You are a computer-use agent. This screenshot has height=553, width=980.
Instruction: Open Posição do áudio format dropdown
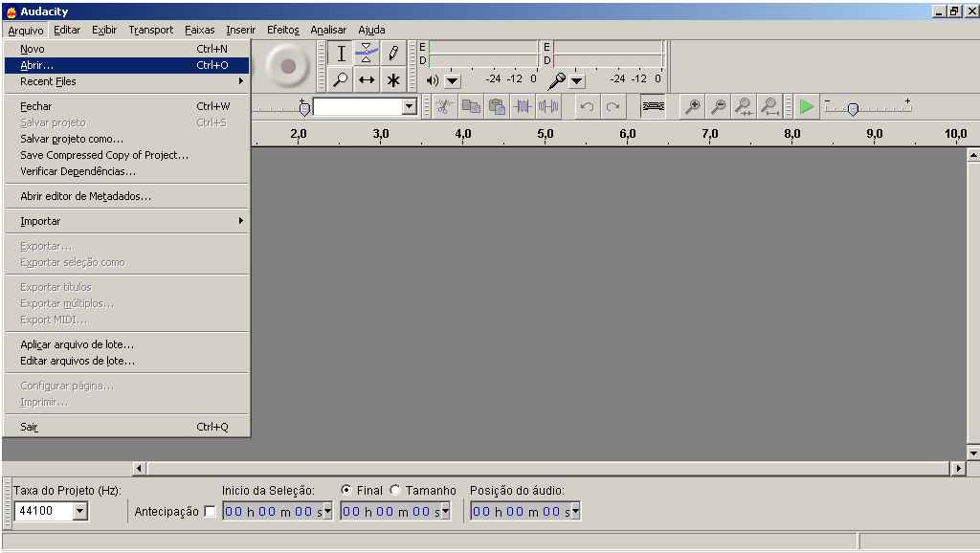click(x=575, y=511)
